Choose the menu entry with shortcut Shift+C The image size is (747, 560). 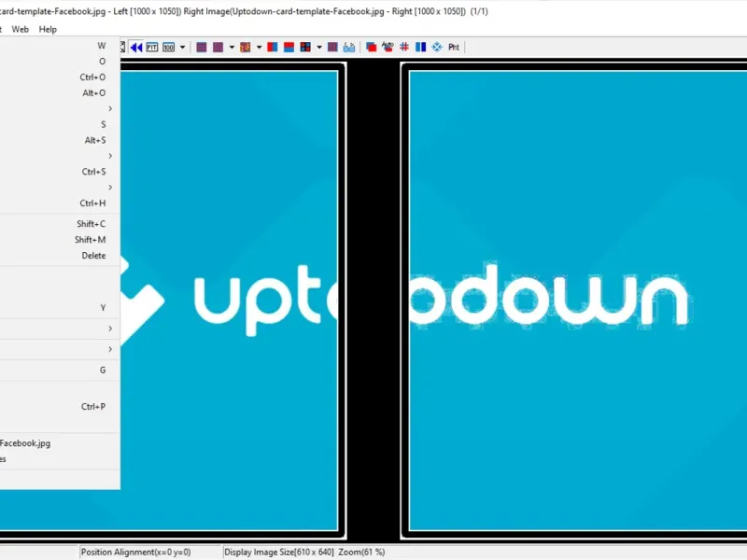pos(60,224)
